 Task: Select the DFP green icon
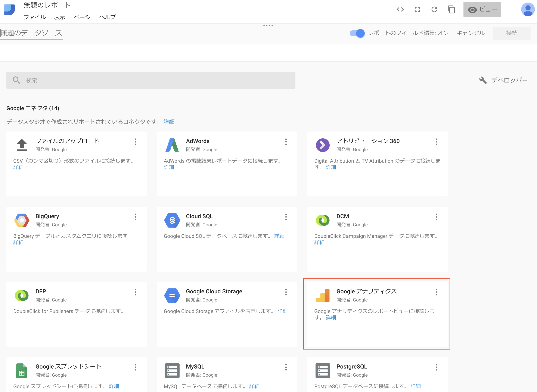22,295
